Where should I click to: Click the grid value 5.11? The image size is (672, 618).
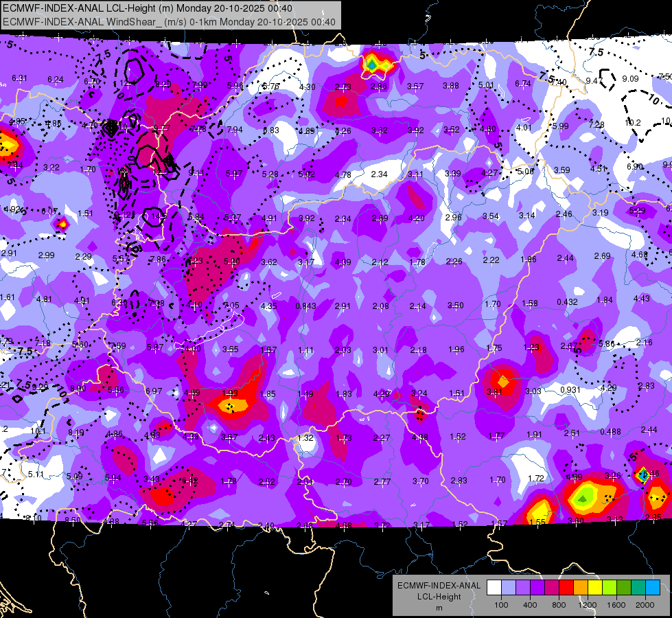[x=36, y=474]
